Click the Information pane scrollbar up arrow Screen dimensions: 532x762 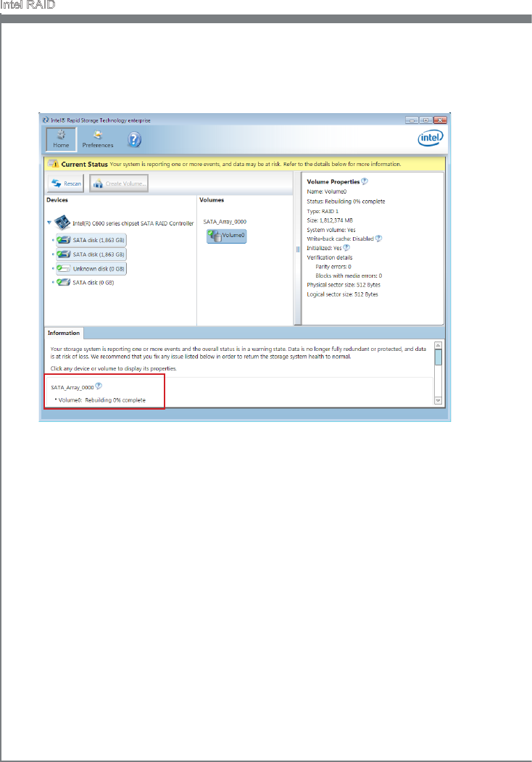438,345
